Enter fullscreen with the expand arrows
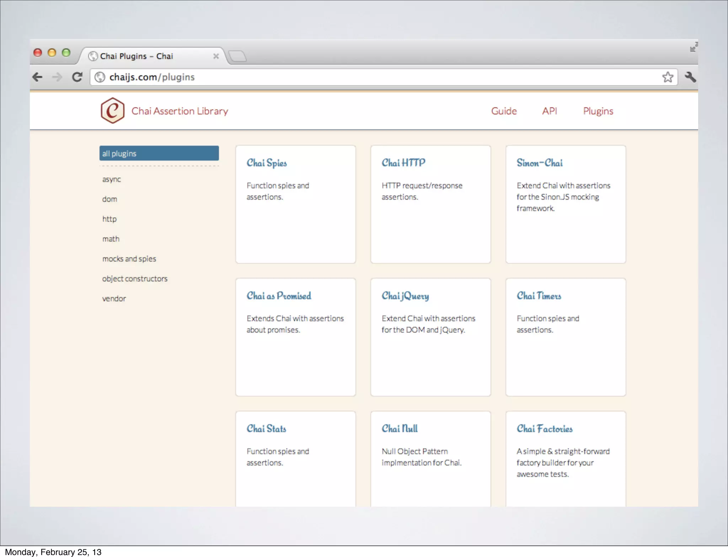The width and height of the screenshot is (728, 560). (x=694, y=47)
